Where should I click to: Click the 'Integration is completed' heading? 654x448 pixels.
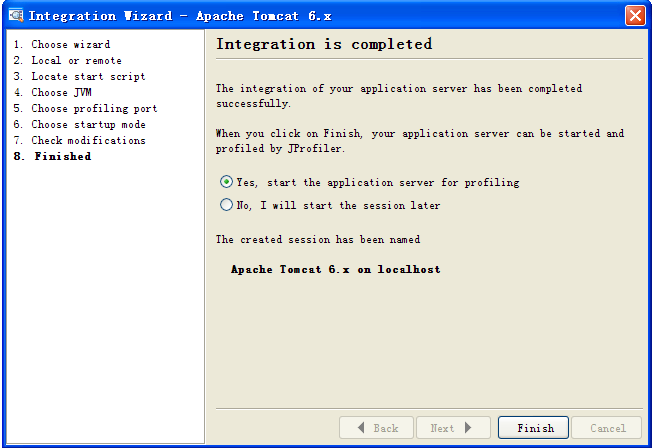pos(324,44)
